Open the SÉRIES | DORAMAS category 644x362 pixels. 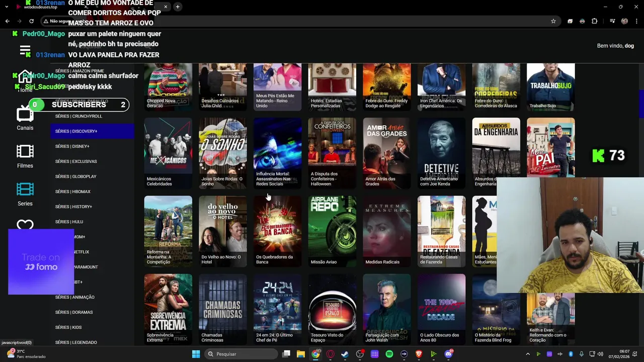click(92, 312)
